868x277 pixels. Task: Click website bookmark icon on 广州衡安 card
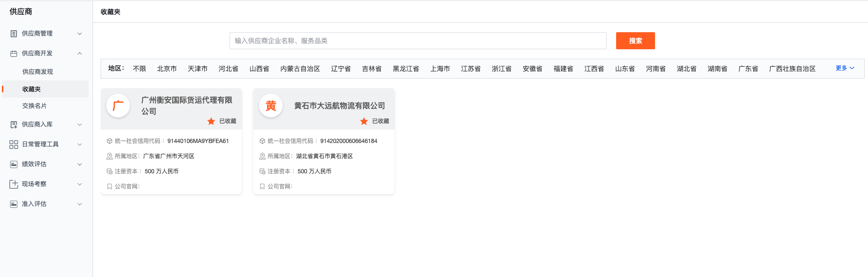[110, 187]
